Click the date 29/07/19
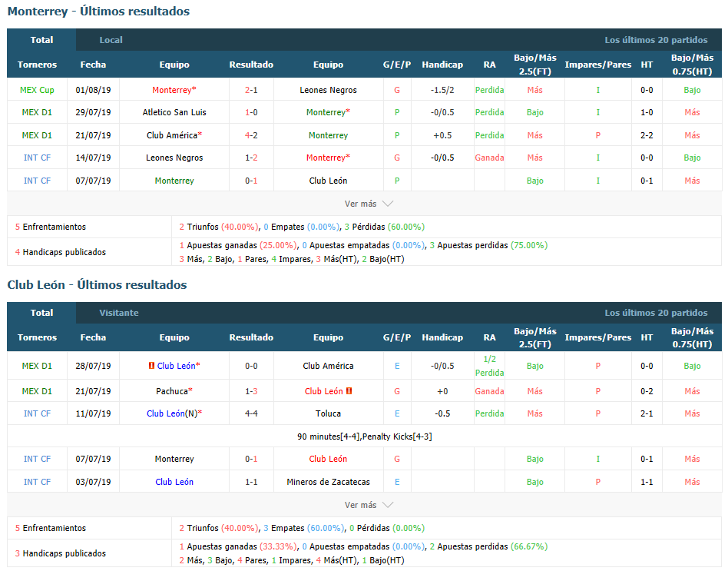This screenshot has height=571, width=728. [x=94, y=112]
